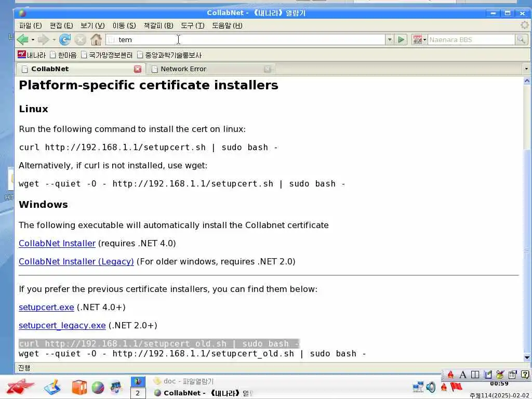Click the CollabNet Installer (Legacy) link

(76, 262)
